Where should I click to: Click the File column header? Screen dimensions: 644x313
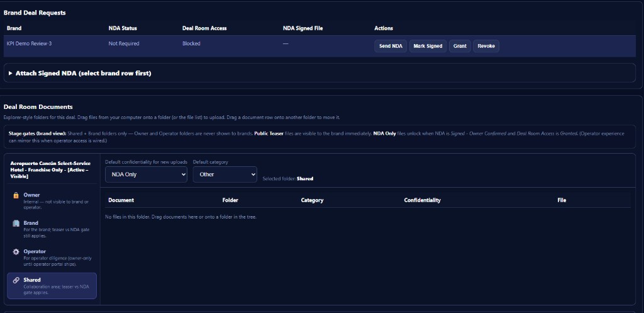point(562,200)
